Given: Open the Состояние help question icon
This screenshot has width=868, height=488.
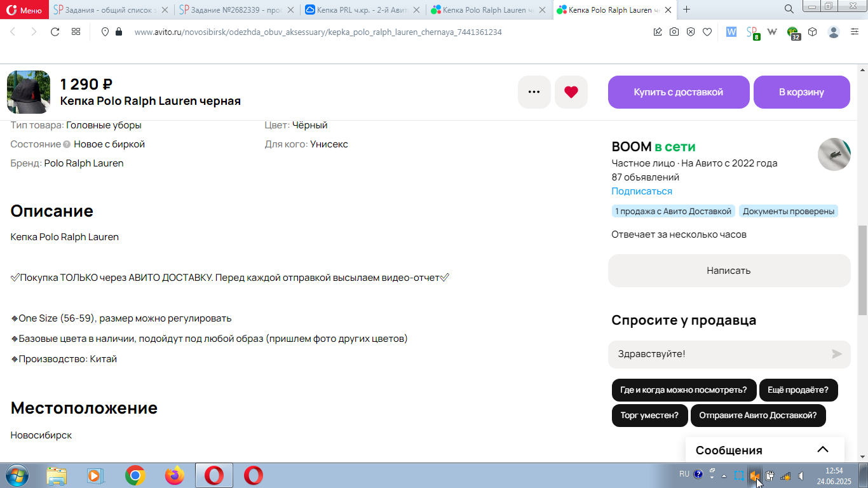Looking at the screenshot, I should click(x=67, y=144).
